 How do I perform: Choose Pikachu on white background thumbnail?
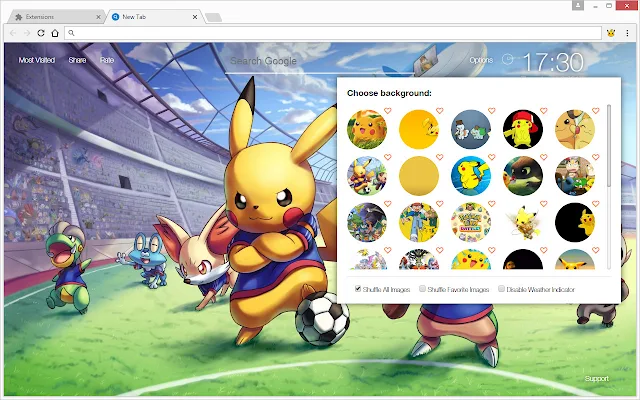click(x=523, y=222)
